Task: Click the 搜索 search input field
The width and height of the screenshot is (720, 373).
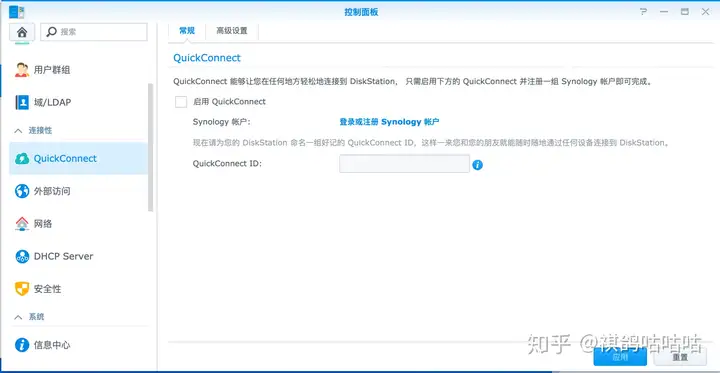Action: [94, 32]
